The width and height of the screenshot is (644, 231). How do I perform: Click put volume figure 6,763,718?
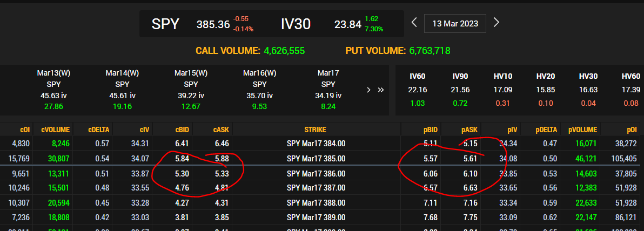point(430,51)
